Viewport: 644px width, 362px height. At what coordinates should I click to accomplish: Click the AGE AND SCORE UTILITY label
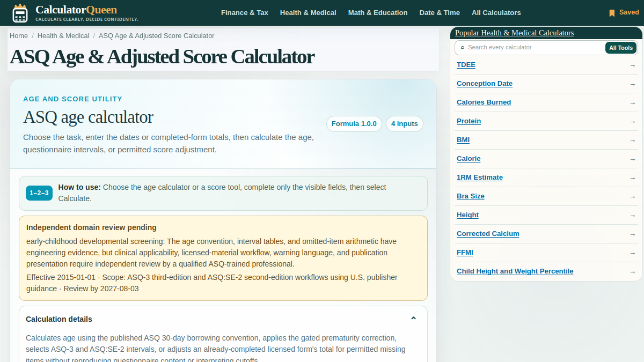(x=72, y=99)
